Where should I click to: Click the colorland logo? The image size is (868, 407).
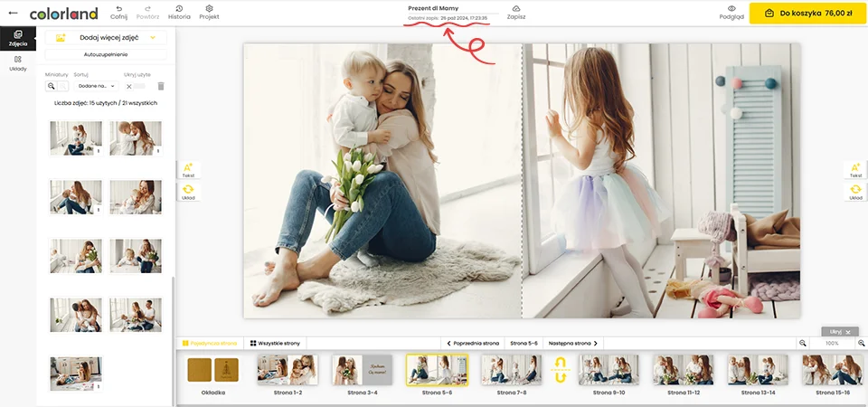point(63,14)
